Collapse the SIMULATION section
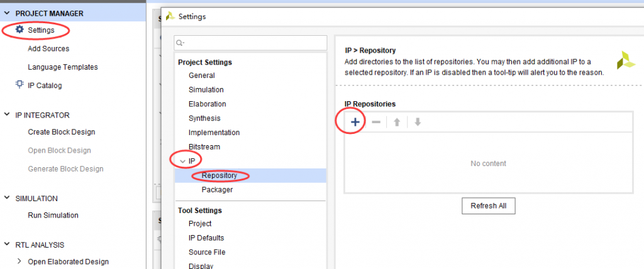644x269 pixels. pos(6,197)
